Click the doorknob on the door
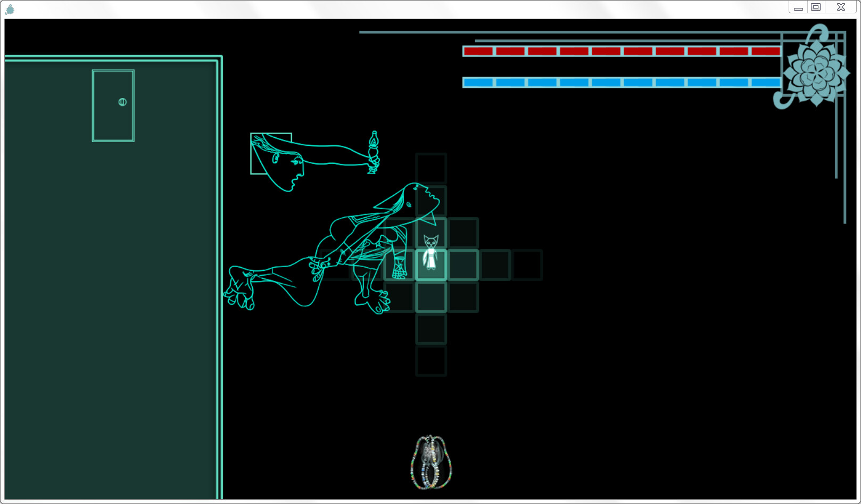The height and width of the screenshot is (504, 861). pos(123,101)
